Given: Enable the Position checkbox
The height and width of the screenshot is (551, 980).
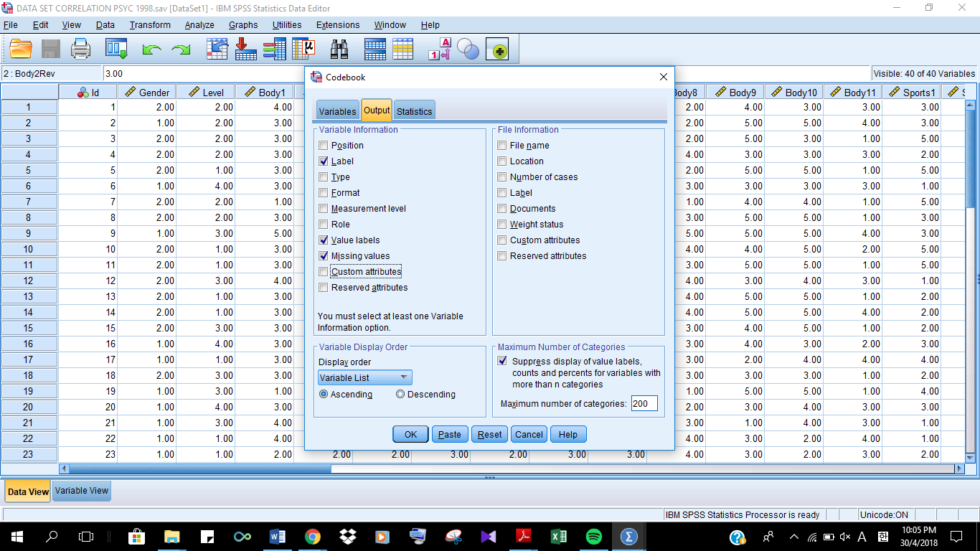Looking at the screenshot, I should pos(324,146).
